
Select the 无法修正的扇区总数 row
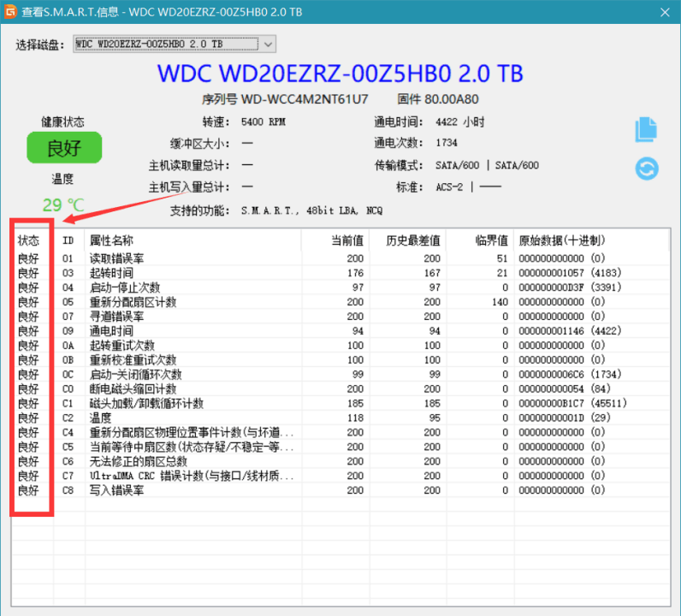point(340,461)
